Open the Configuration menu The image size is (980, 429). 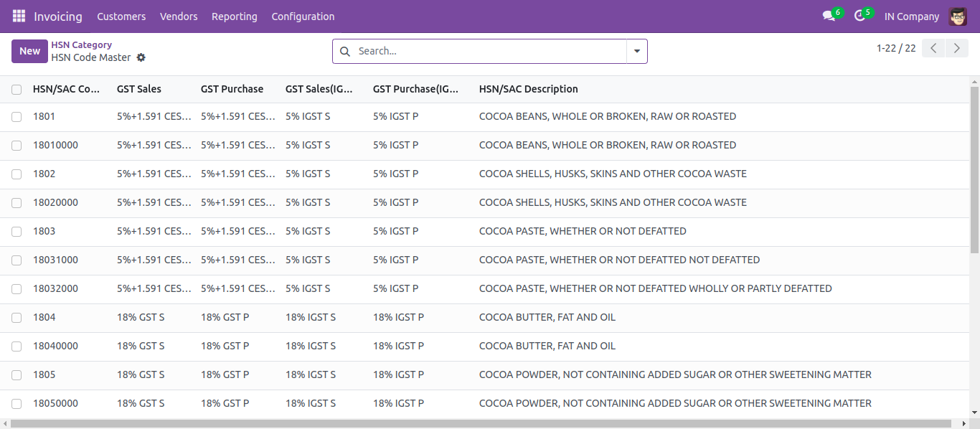[x=303, y=16]
